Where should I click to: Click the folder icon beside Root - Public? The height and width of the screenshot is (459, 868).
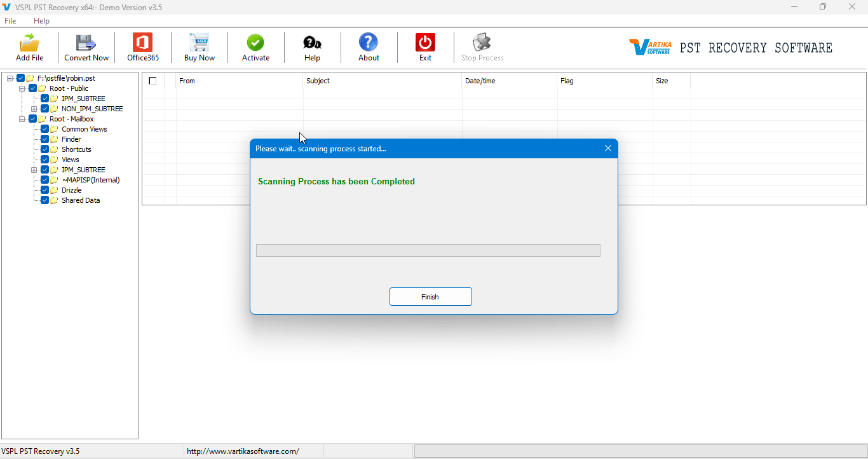pos(42,88)
